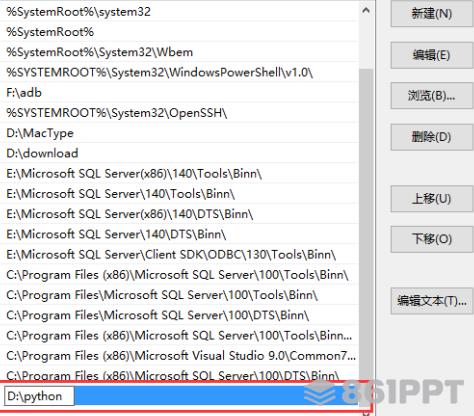Select the WindowsPowerShell\v1.0 path entry

tap(179, 72)
